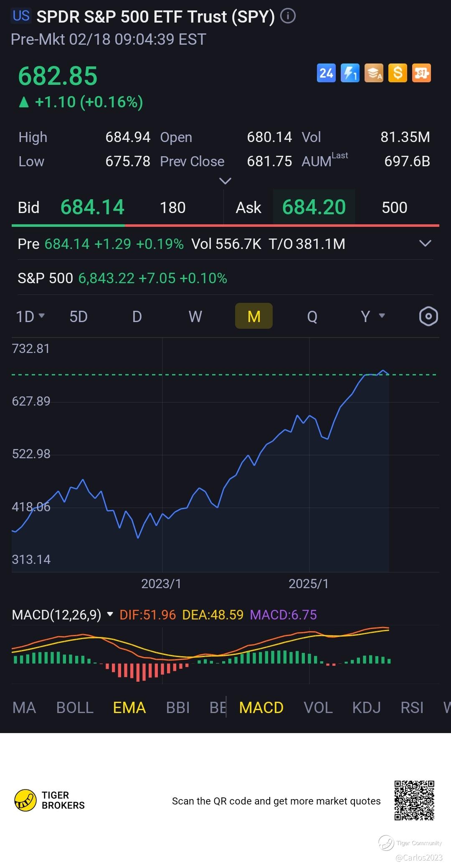The width and height of the screenshot is (451, 868).
Task: Tap the stacked layers A badge
Action: [374, 74]
